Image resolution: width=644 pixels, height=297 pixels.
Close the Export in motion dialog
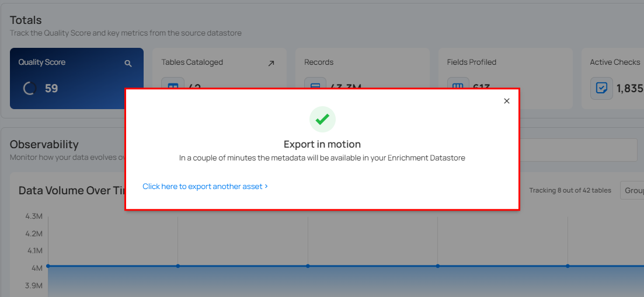[x=506, y=101]
